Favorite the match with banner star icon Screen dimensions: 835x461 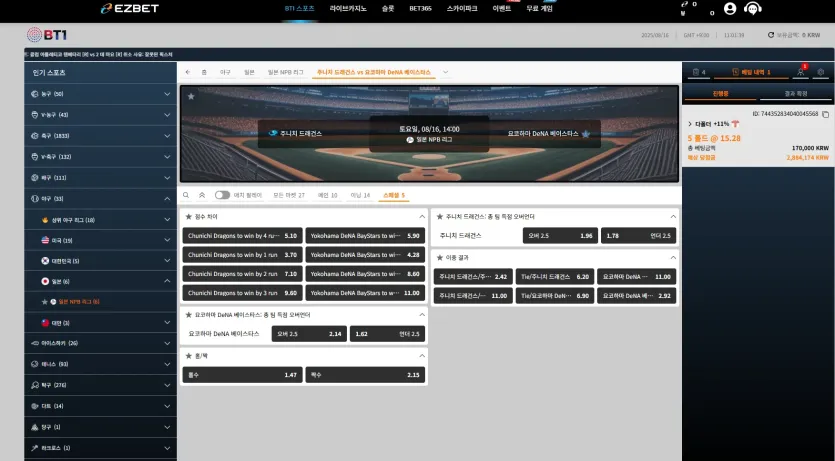tap(191, 96)
